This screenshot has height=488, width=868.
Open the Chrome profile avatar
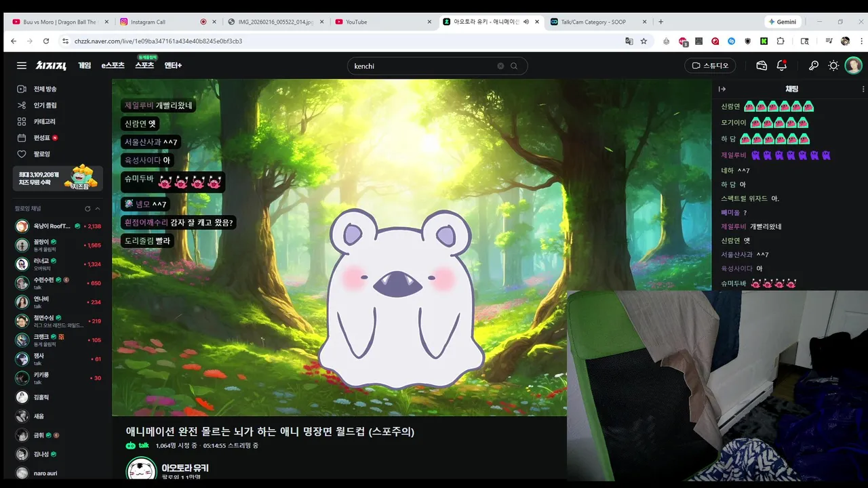click(845, 41)
